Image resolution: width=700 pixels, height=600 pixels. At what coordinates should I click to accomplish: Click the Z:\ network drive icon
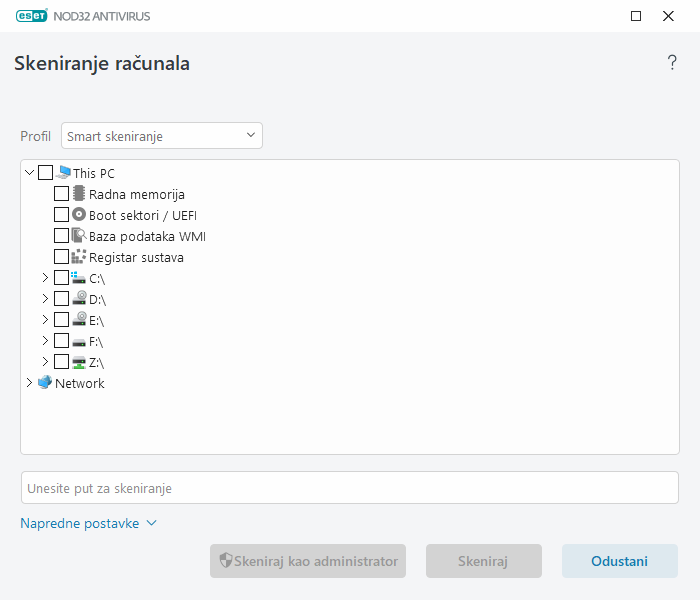(x=80, y=362)
